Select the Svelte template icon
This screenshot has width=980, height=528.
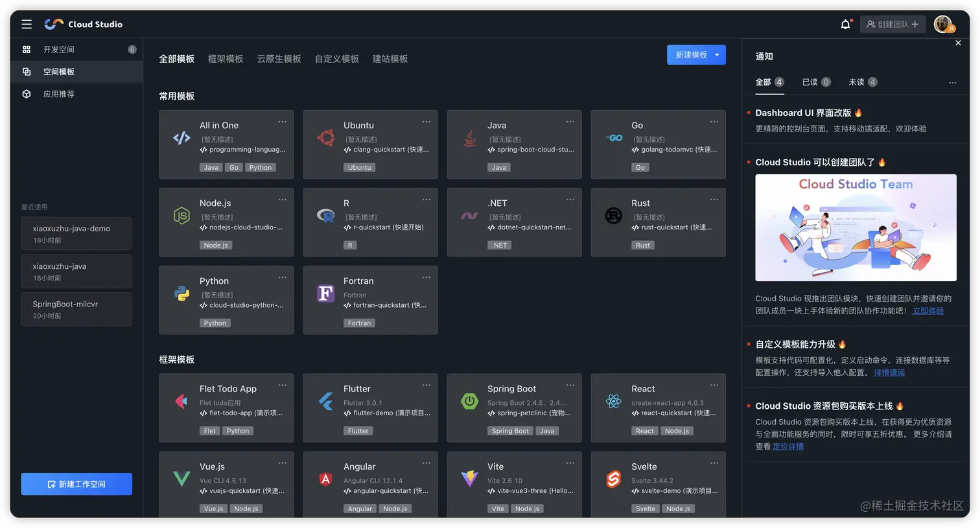613,479
